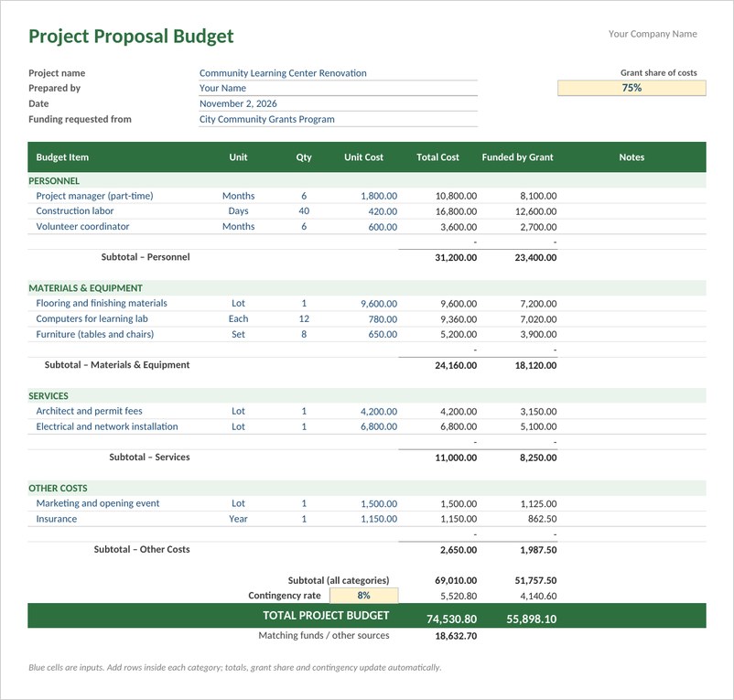Select quantity 12 for computers
This screenshot has height=700, width=734.
[304, 318]
